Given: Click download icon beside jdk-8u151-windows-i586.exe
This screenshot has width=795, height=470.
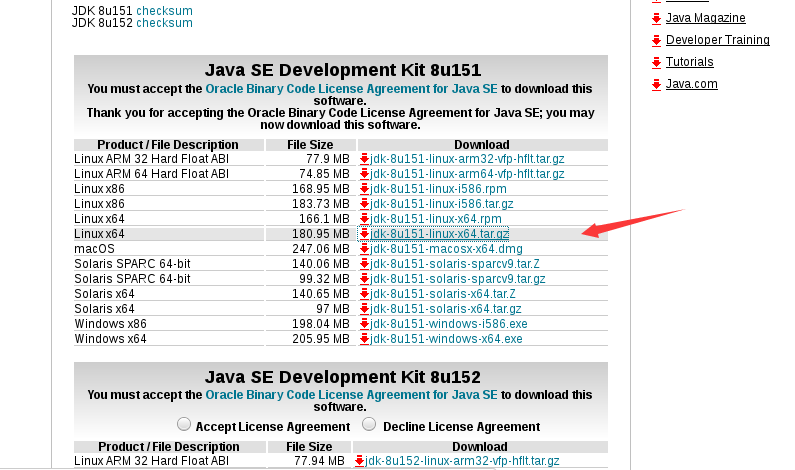Looking at the screenshot, I should [364, 324].
